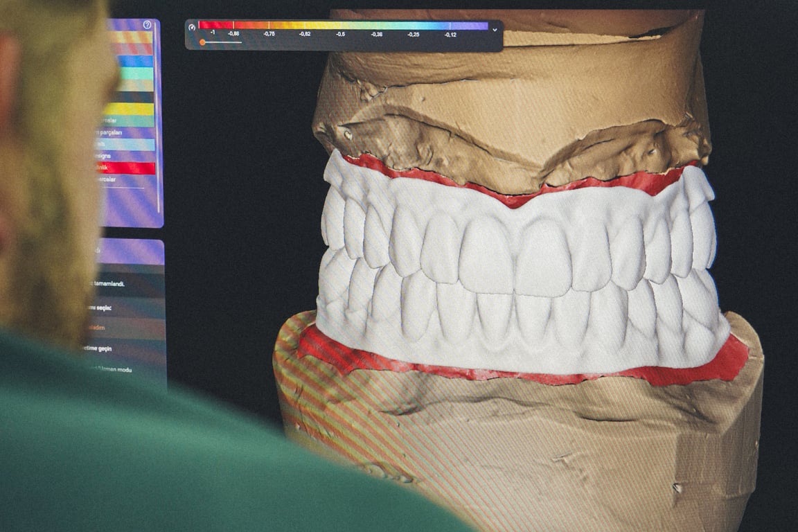Click the -0,88 mark on the distance scale
The image size is (798, 532).
[233, 34]
